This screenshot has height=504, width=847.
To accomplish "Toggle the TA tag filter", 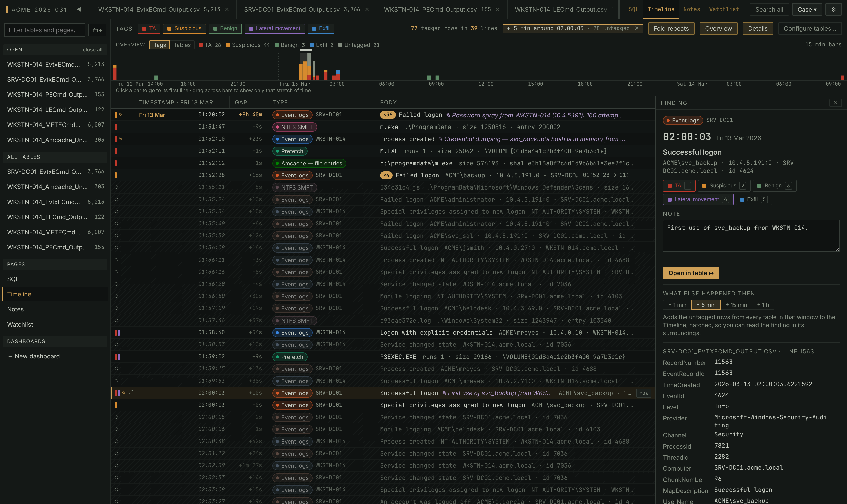I will coord(149,28).
